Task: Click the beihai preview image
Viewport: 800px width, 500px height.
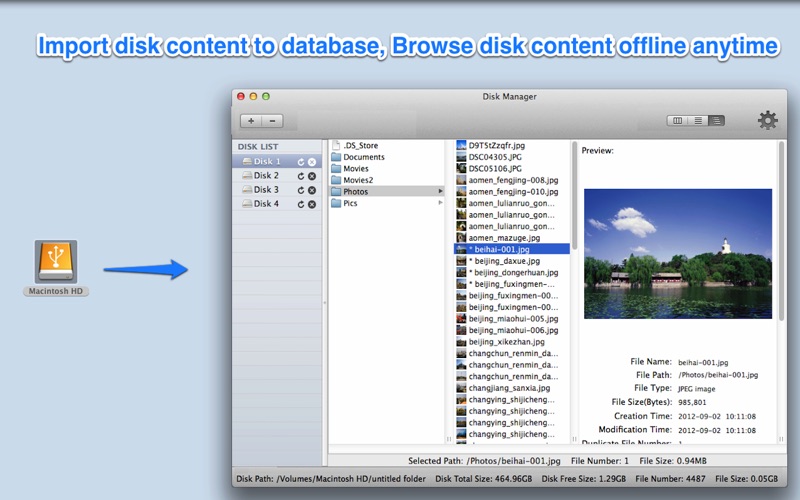Action: click(x=678, y=254)
